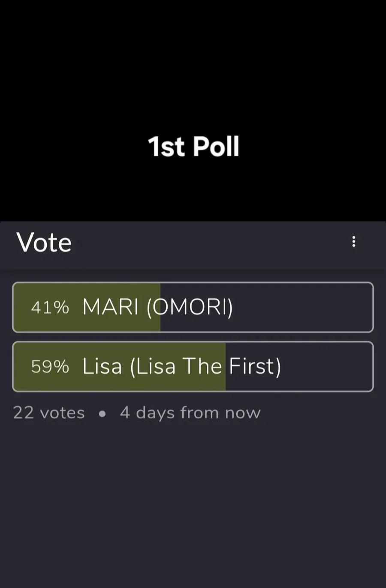Screen dimensions: 386x588
Task: Tap the "Vote" panel heading
Action: 44,242
